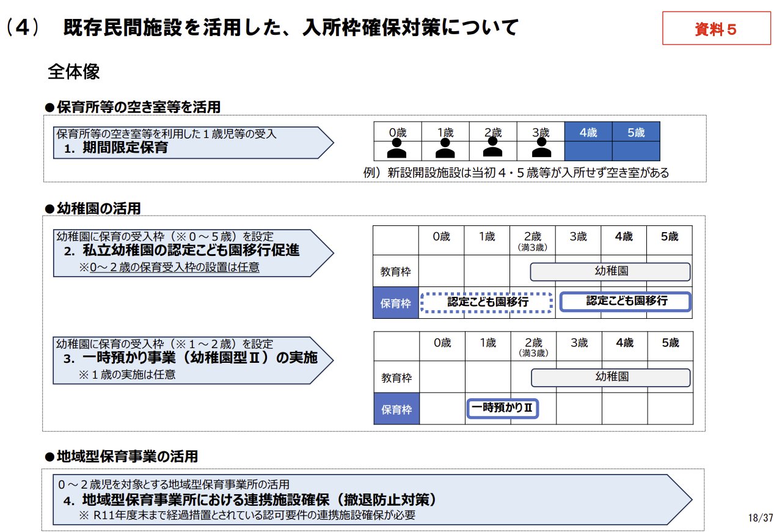Select the person icon under 2歳

[x=493, y=148]
